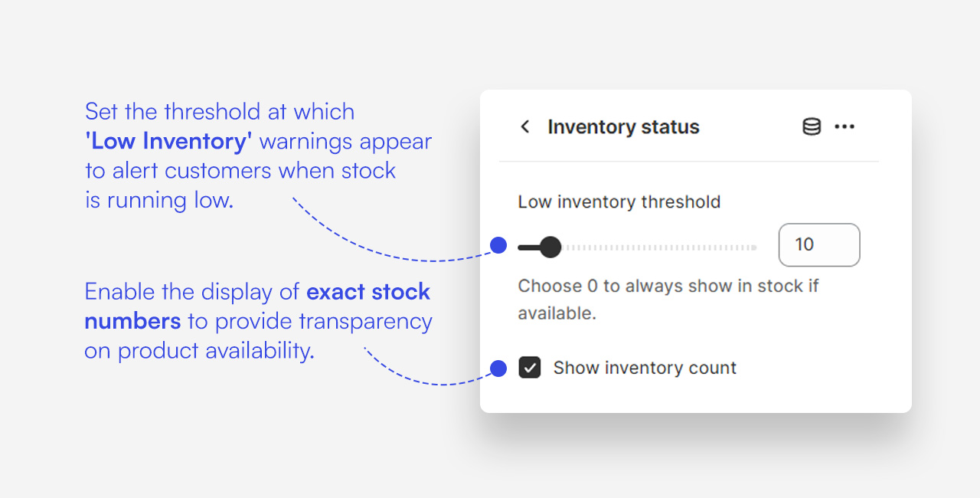The image size is (980, 498).
Task: Open the three-dot more options menu
Action: 844,126
